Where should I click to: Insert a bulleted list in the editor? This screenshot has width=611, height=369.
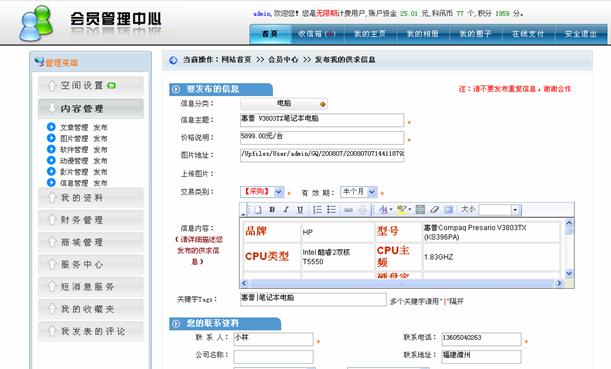(331, 210)
